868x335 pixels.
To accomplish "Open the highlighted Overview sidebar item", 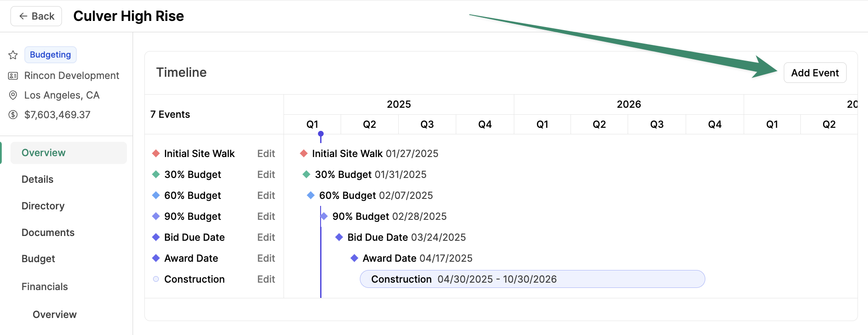I will [x=68, y=153].
